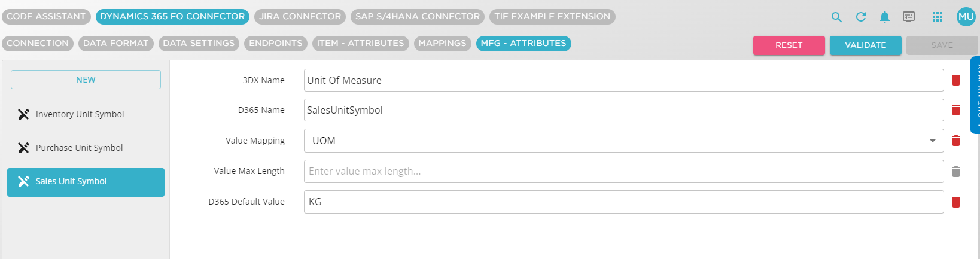Click the search magnifier icon
Image resolution: width=980 pixels, height=259 pixels.
pos(836,17)
